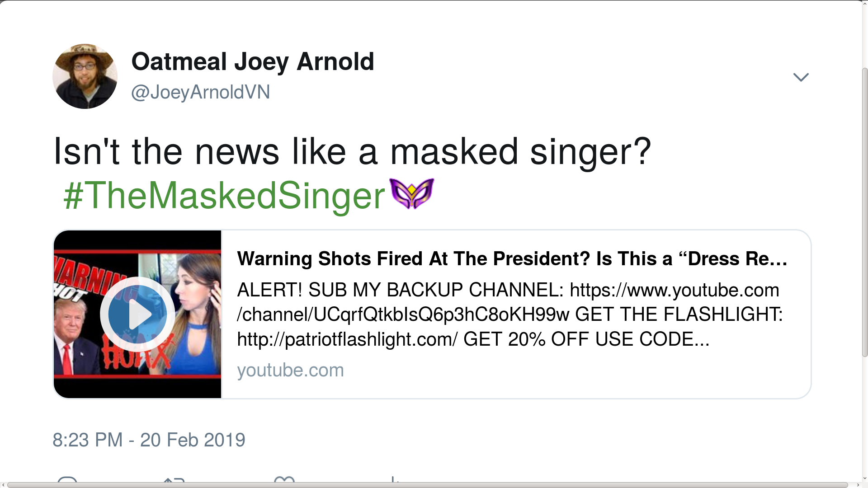
Task: Open Oatmeal Joey Arnold's profile link
Action: 253,62
